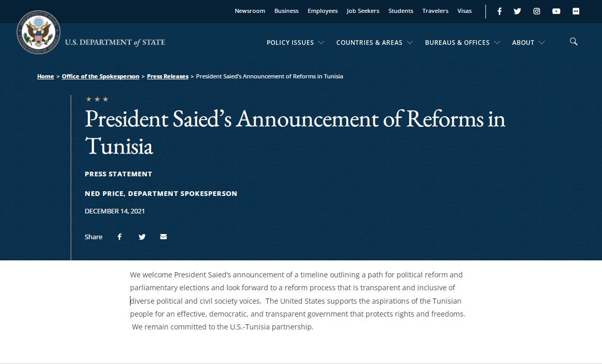Expand the About menu

click(528, 43)
